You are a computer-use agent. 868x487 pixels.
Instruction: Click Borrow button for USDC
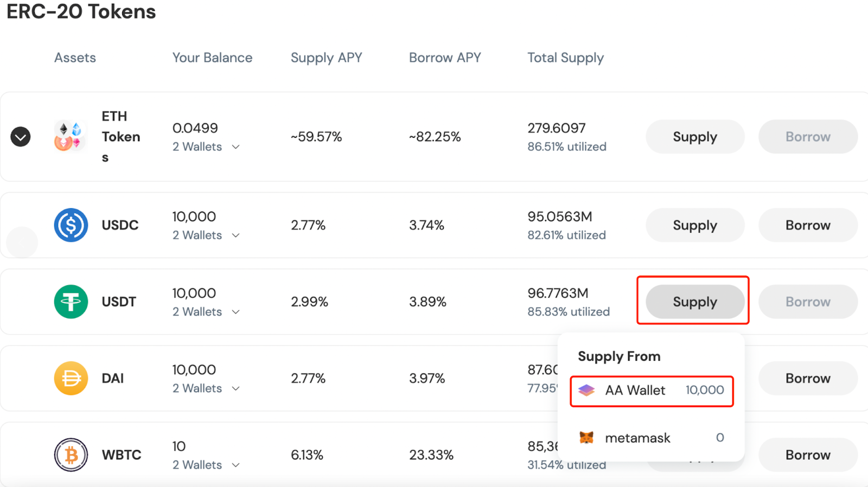808,225
